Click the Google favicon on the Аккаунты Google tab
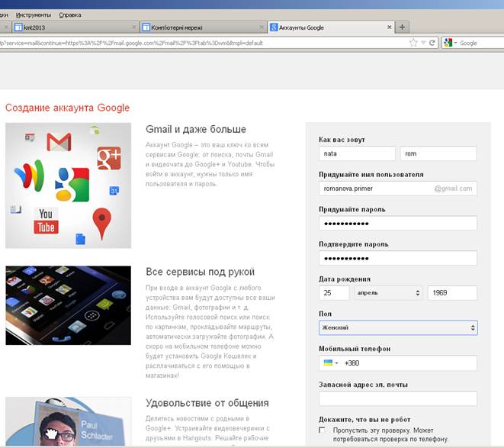This screenshot has height=448, width=504. pos(274,27)
